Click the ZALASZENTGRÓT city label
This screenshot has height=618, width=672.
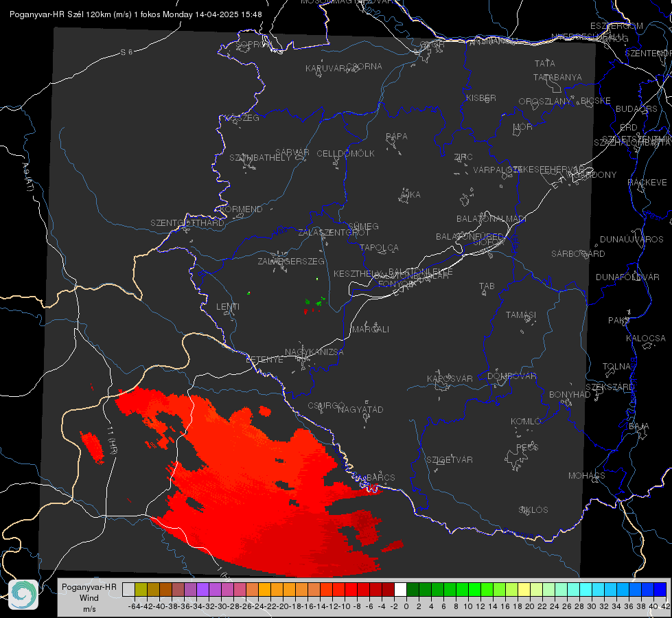[334, 233]
